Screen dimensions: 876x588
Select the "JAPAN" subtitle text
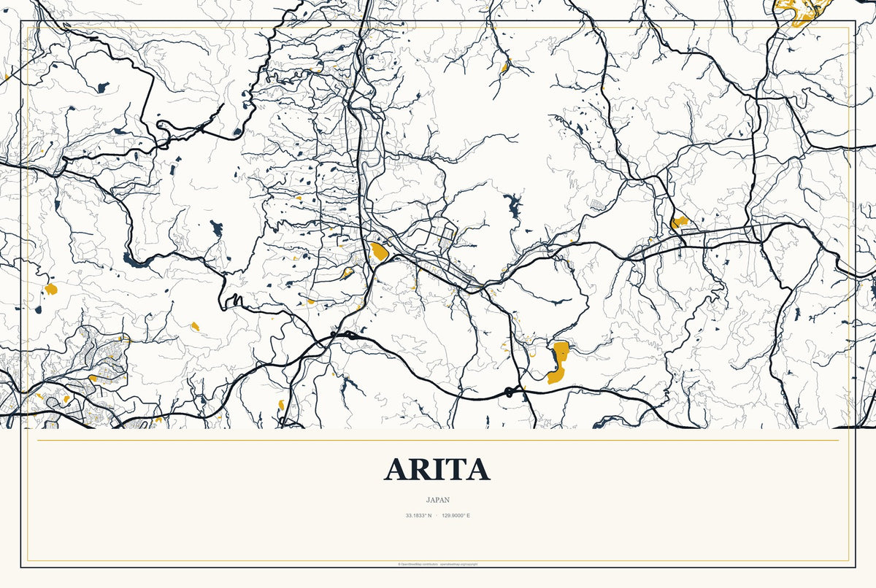pos(438,500)
